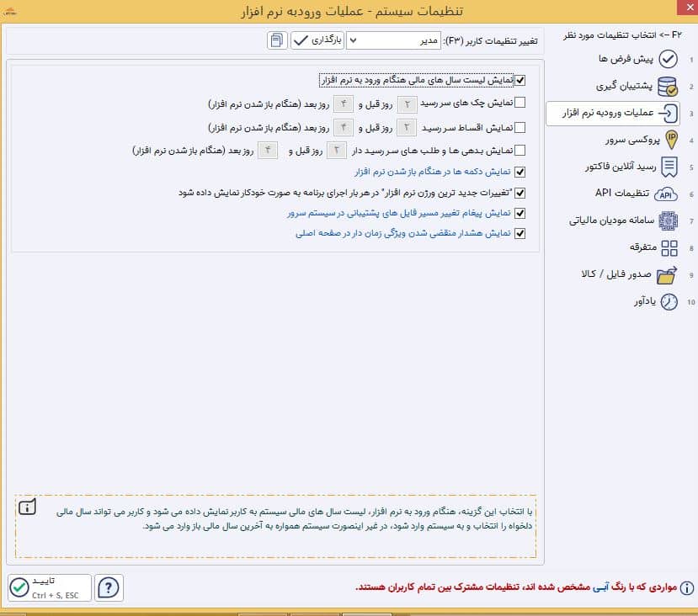The height and width of the screenshot is (616, 698).
Task: Close the تنظیمات سیستم window
Action: [689, 8]
